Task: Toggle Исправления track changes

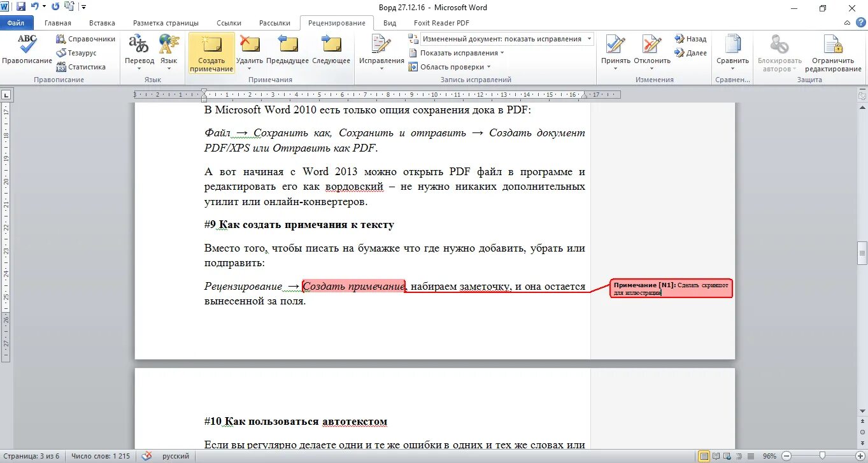Action: [381, 45]
